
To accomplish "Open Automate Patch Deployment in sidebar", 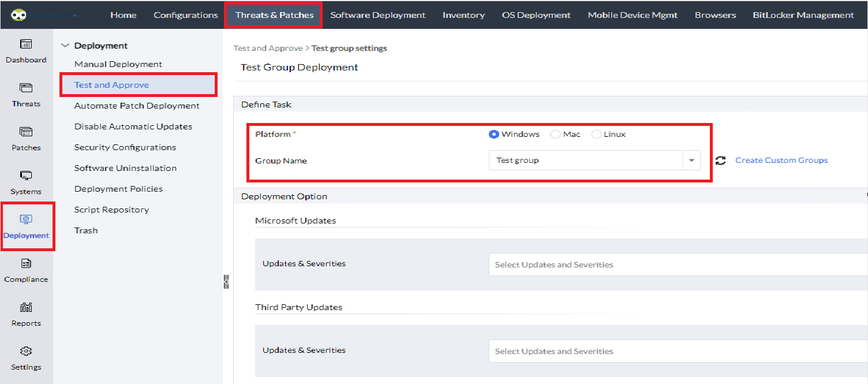I will coord(137,106).
